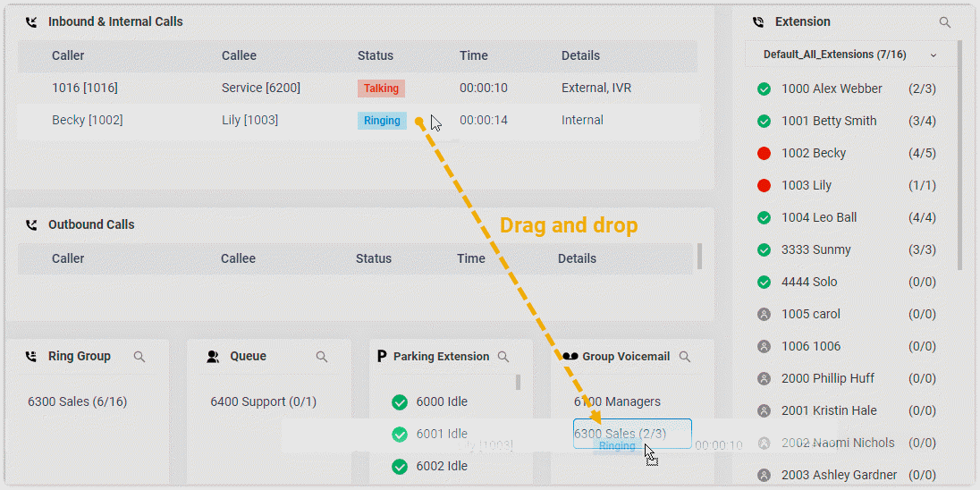Click the Parking Extension list scrollbar
The height and width of the screenshot is (490, 980).
518,383
